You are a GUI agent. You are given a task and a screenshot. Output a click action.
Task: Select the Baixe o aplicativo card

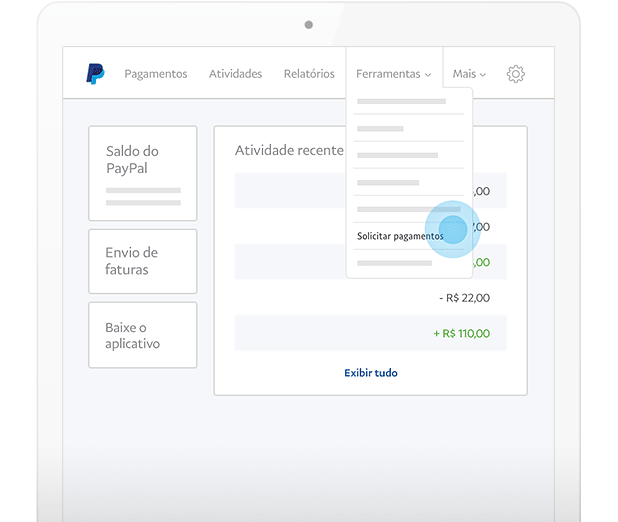(x=142, y=335)
